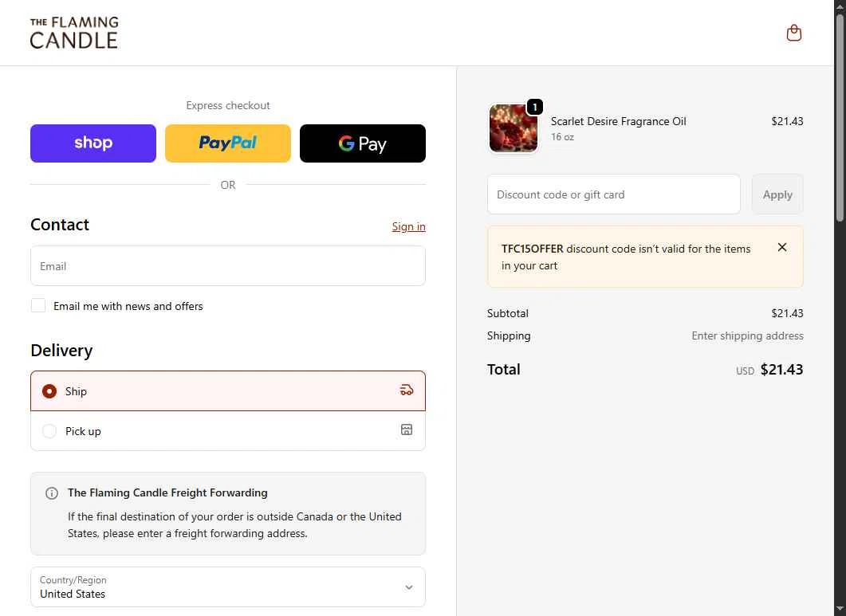Dismiss the TFC15OFFER invalid discount notice

(x=781, y=247)
